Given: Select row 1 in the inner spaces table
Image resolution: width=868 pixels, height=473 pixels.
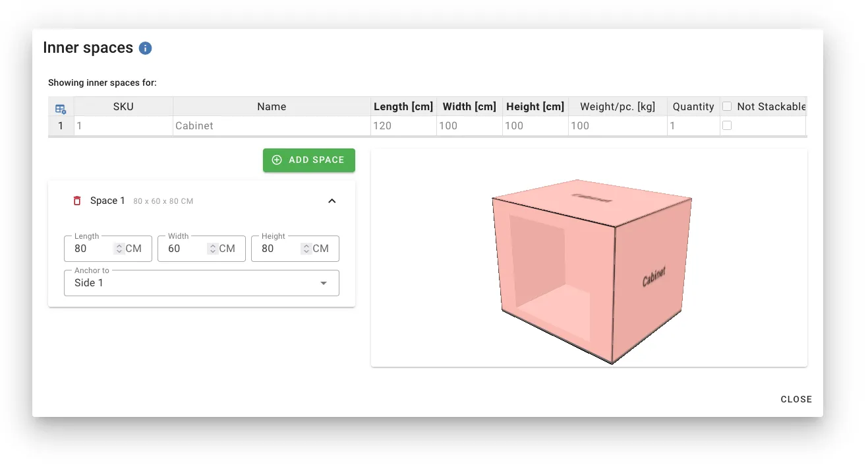Looking at the screenshot, I should tap(61, 125).
